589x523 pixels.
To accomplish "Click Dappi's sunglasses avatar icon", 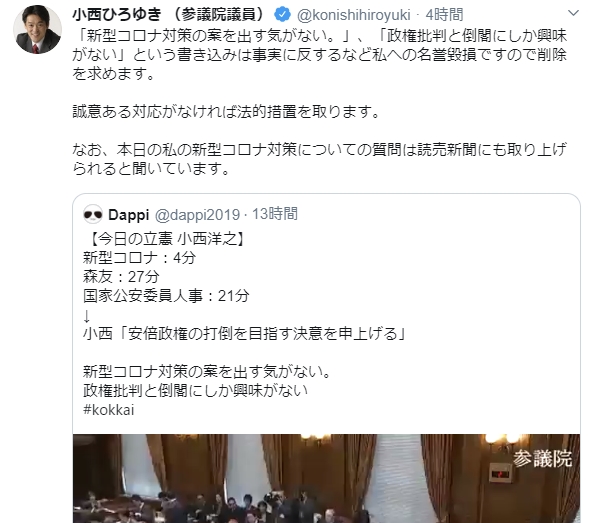I will (x=93, y=215).
